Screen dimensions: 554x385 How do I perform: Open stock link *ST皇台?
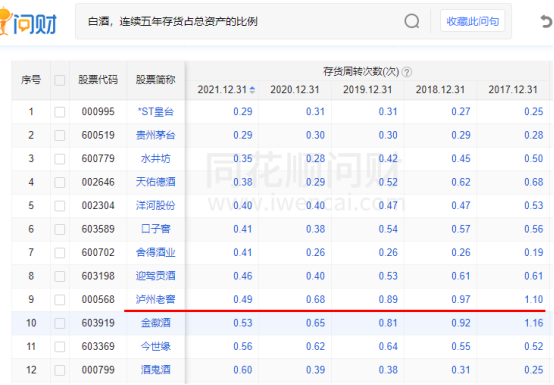point(155,112)
